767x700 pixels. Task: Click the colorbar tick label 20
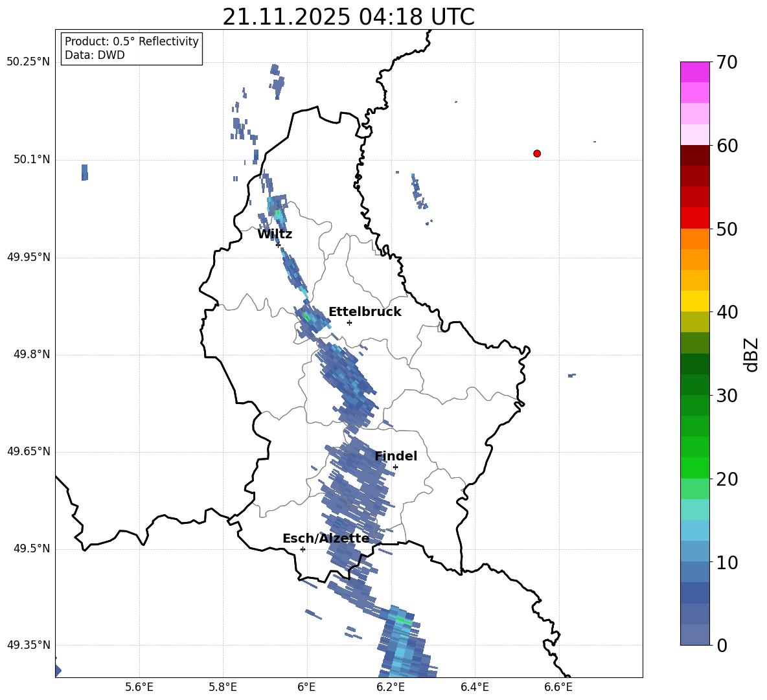click(x=727, y=480)
